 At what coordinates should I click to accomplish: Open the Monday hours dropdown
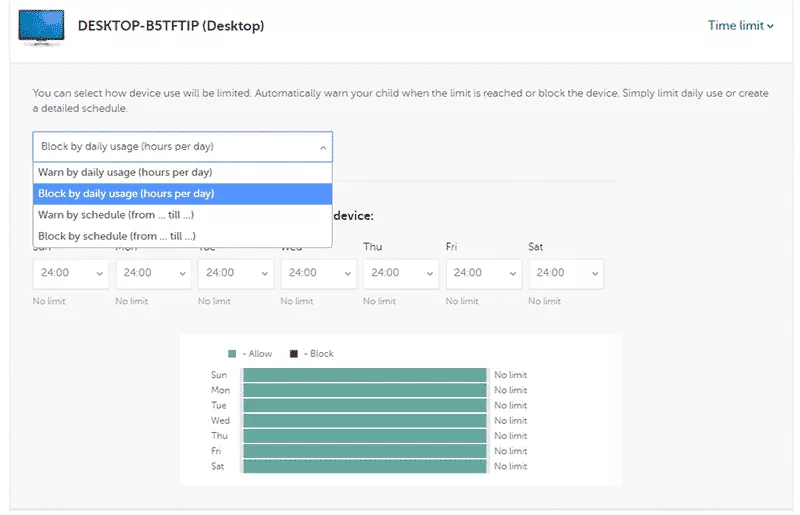[154, 273]
